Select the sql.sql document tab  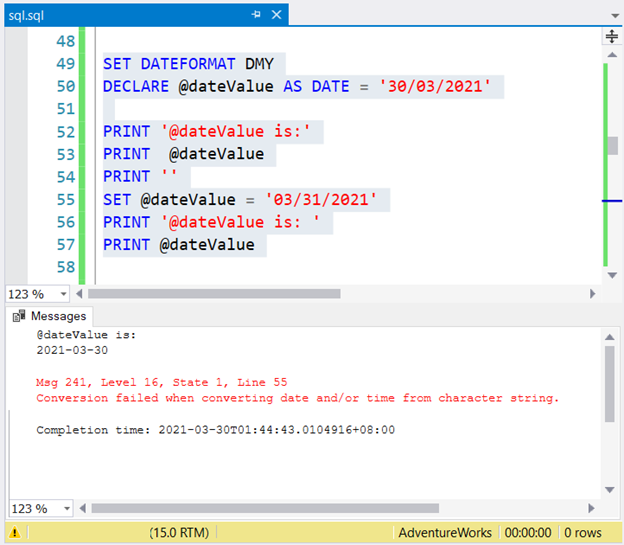point(146,15)
